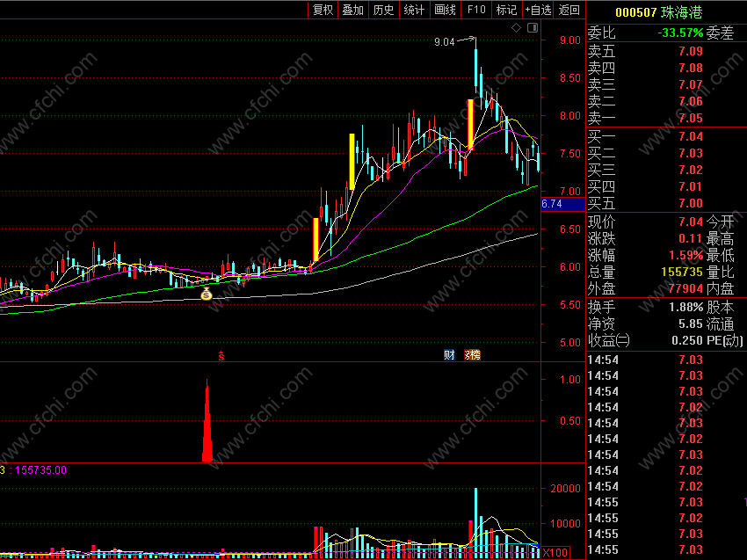Add stock to watchlist with +自选
This screenshot has height=560, width=747.
tap(538, 10)
